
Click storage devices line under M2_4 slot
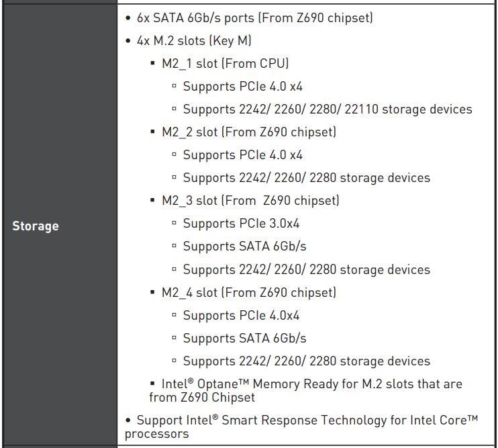306,361
